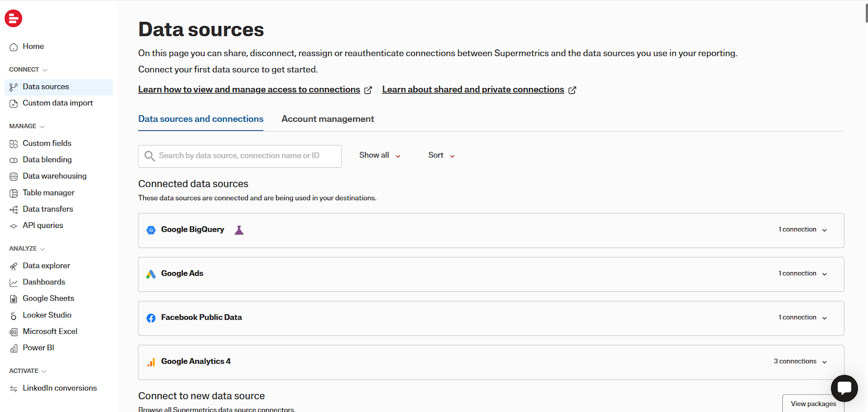
Task: Click the LinkedIn conversions icon
Action: [x=14, y=389]
